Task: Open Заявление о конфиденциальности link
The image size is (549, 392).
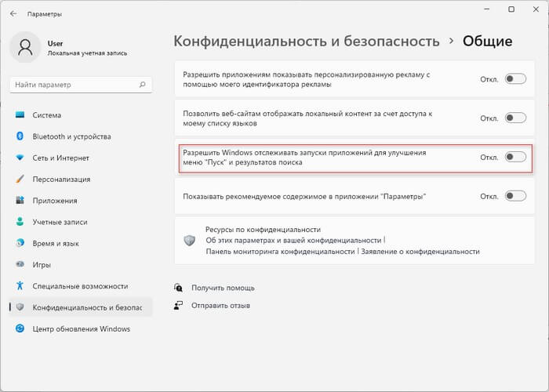Action: coord(420,252)
